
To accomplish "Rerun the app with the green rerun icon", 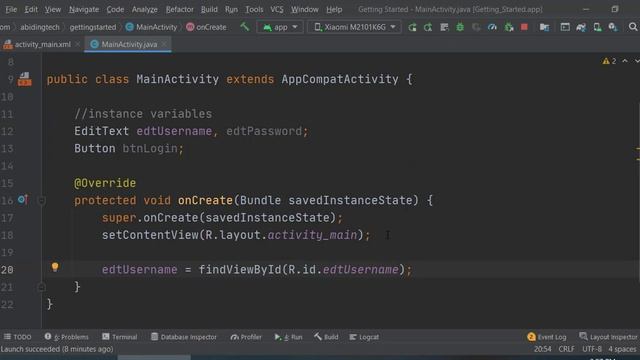I will (x=412, y=27).
